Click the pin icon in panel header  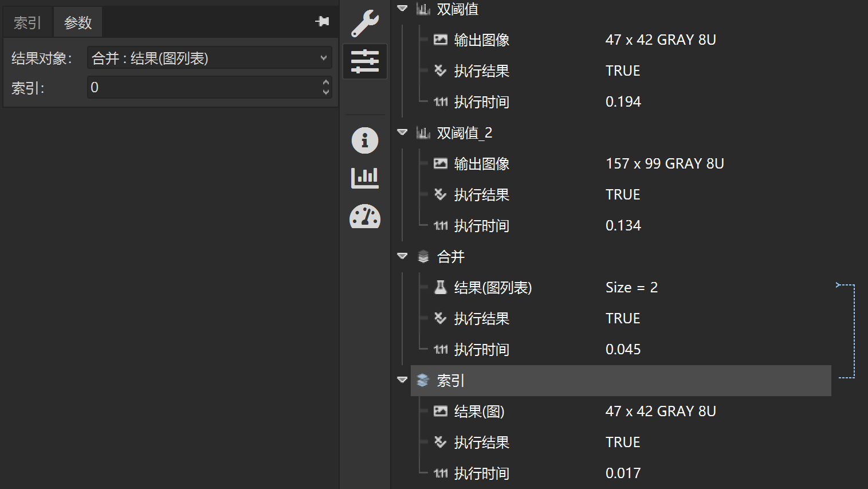pyautogui.click(x=322, y=22)
